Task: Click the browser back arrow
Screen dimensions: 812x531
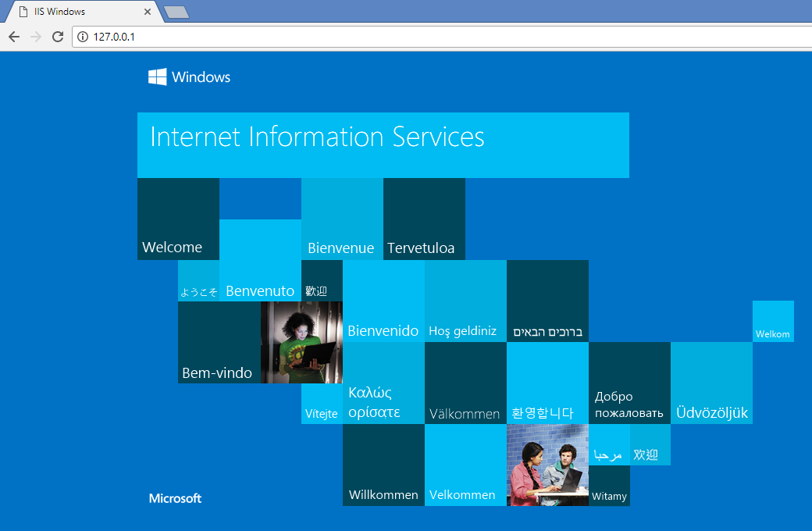Action: (14, 37)
